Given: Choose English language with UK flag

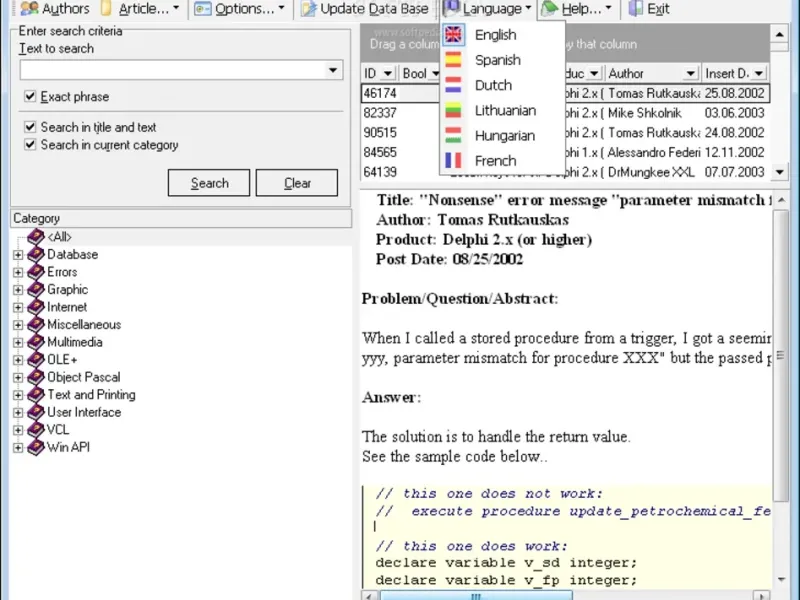Looking at the screenshot, I should click(x=503, y=35).
